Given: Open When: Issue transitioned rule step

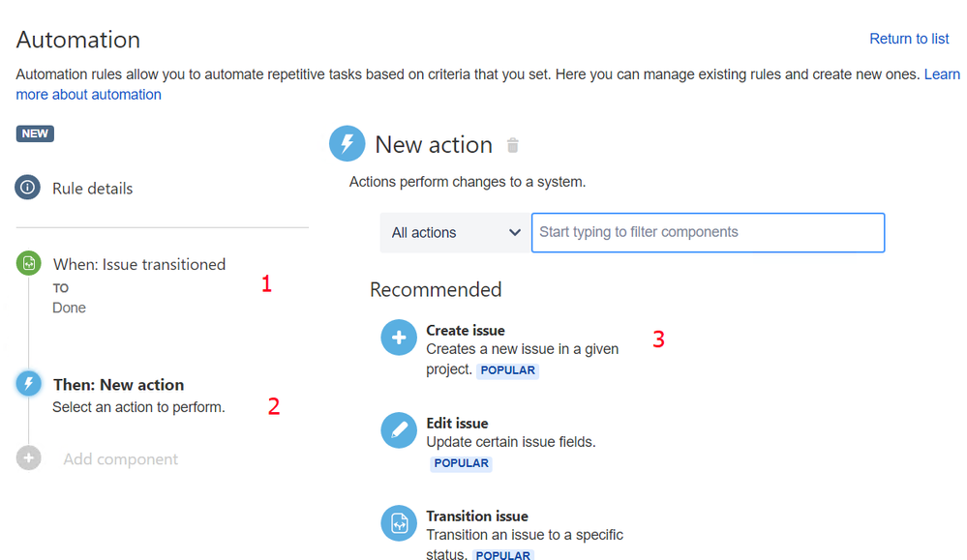Looking at the screenshot, I should tap(139, 264).
